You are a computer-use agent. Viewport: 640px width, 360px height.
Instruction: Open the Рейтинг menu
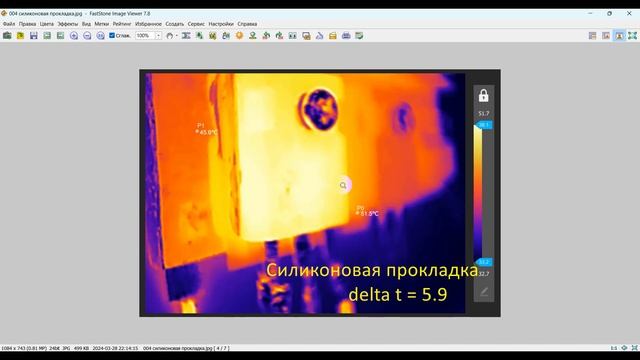point(122,24)
